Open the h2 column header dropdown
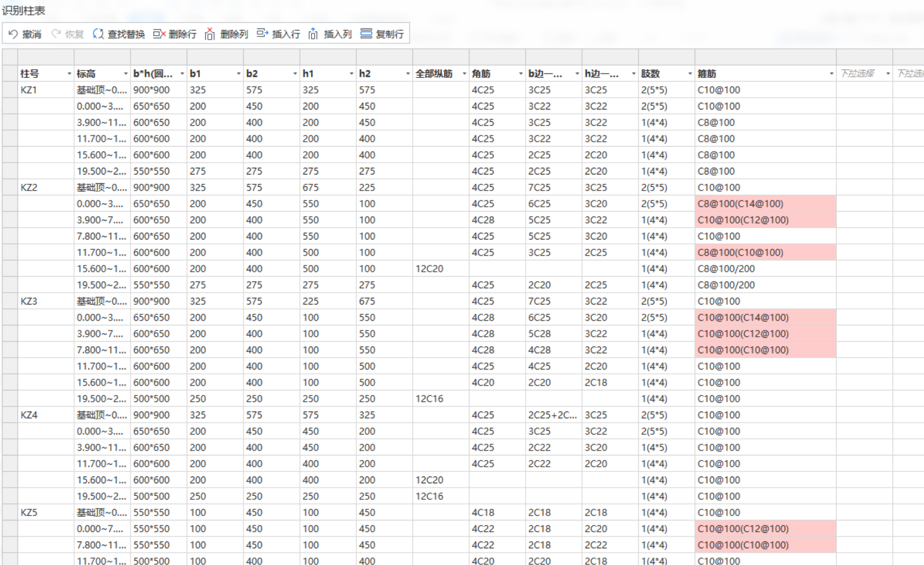 coord(408,74)
